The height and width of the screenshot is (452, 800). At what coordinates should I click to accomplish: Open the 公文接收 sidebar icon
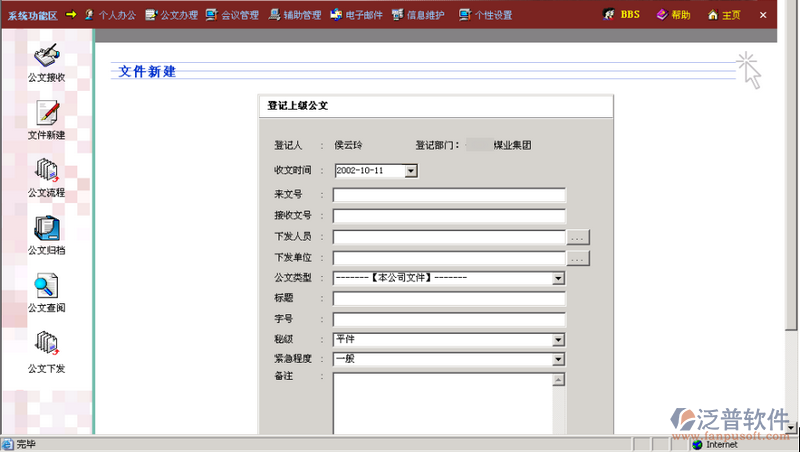point(46,56)
